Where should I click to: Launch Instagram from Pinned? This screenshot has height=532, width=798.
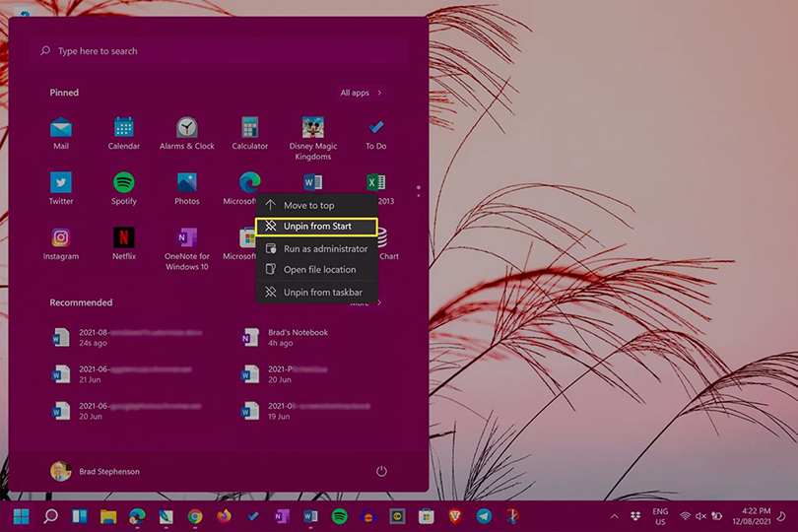coord(60,243)
